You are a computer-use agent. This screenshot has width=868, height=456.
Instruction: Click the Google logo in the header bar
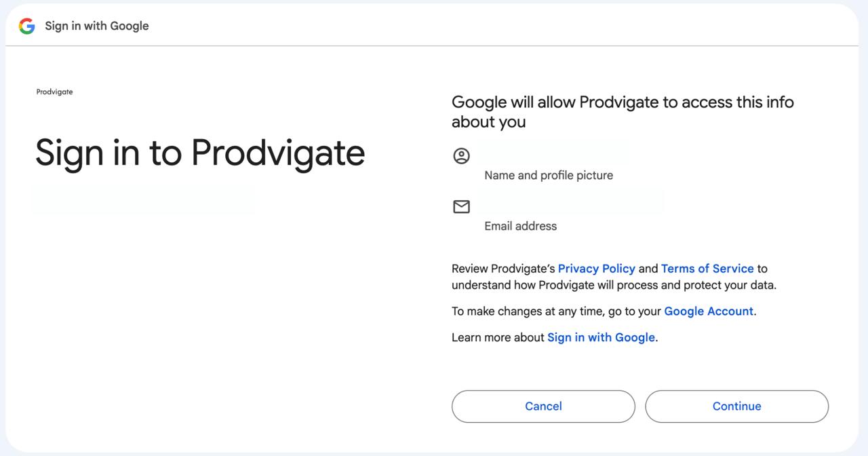[x=26, y=26]
